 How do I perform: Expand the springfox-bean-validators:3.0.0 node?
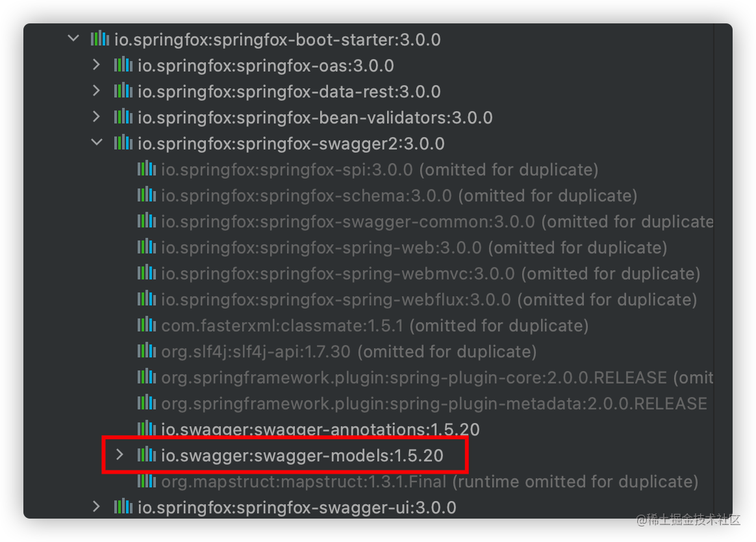tap(96, 117)
